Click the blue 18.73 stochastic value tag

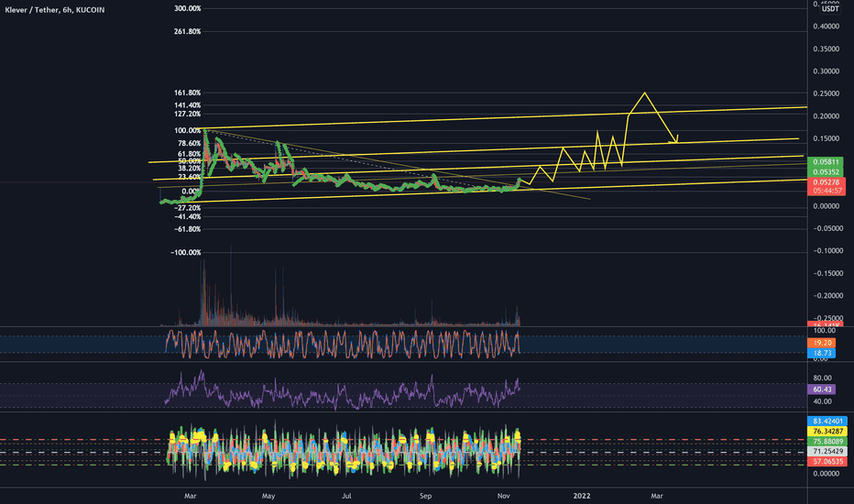coord(821,353)
